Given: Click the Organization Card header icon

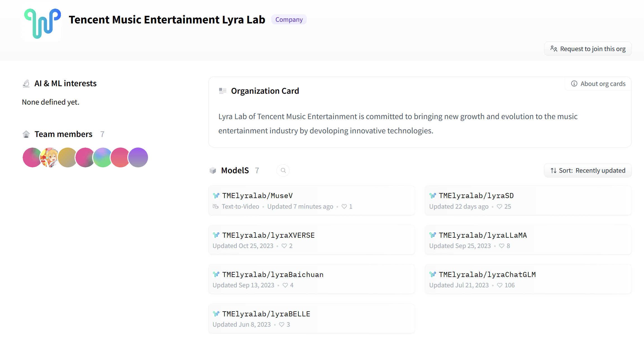Looking at the screenshot, I should (223, 91).
